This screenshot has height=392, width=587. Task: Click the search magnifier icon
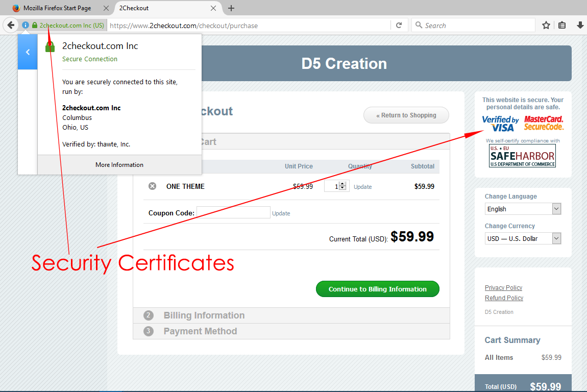point(419,25)
